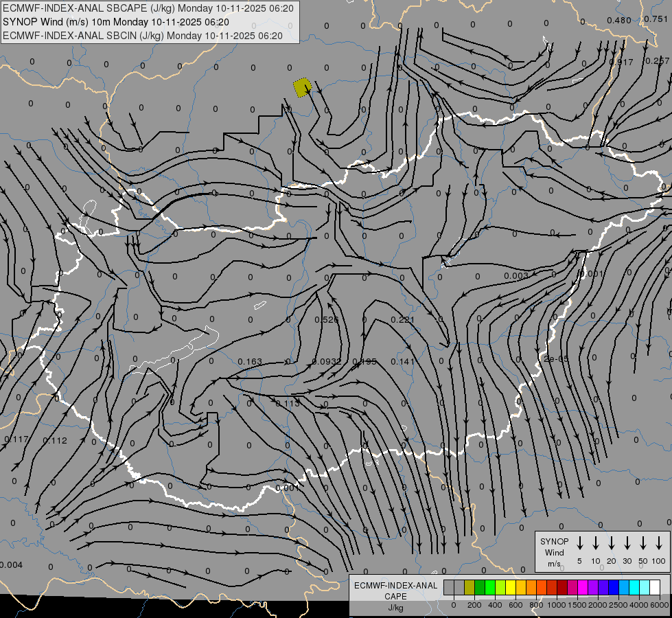Viewport: 672px width, 618px height.
Task: Click the 0.163 value on the map
Action: point(250,362)
